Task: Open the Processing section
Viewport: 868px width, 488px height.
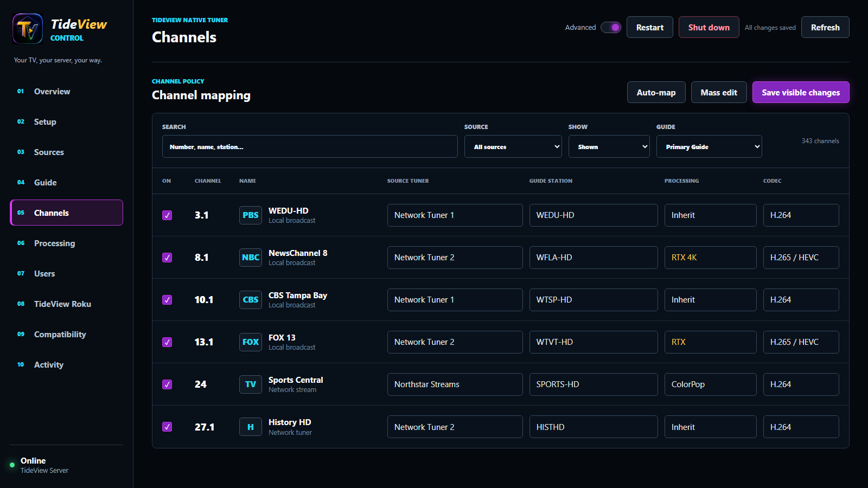Action: click(x=67, y=243)
